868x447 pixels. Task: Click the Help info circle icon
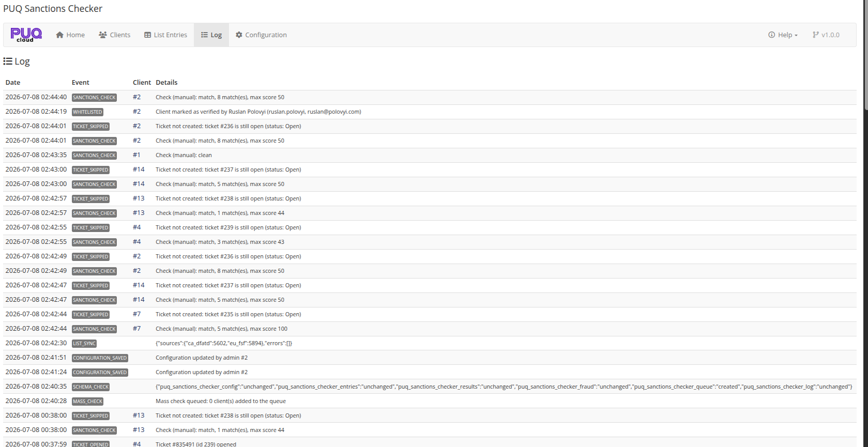pyautogui.click(x=771, y=35)
